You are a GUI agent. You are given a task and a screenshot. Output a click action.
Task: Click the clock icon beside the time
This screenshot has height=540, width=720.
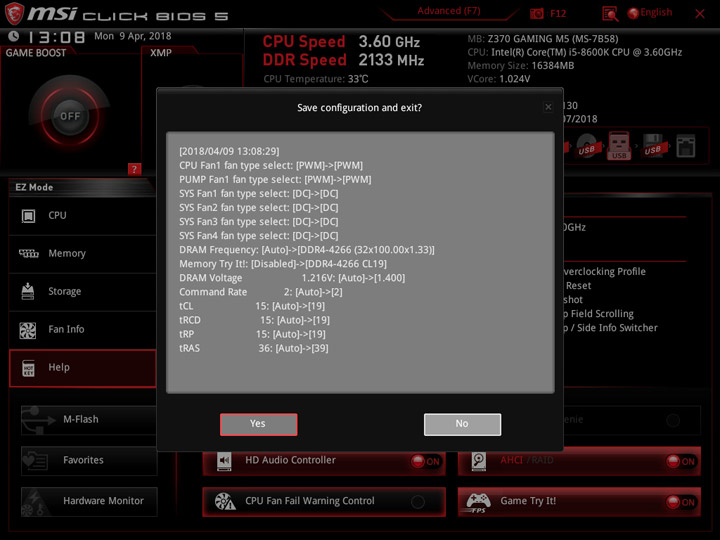14,36
